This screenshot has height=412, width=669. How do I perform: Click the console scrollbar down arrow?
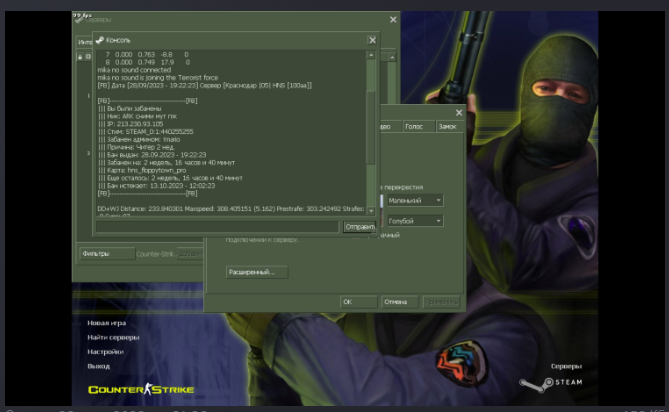pos(371,211)
